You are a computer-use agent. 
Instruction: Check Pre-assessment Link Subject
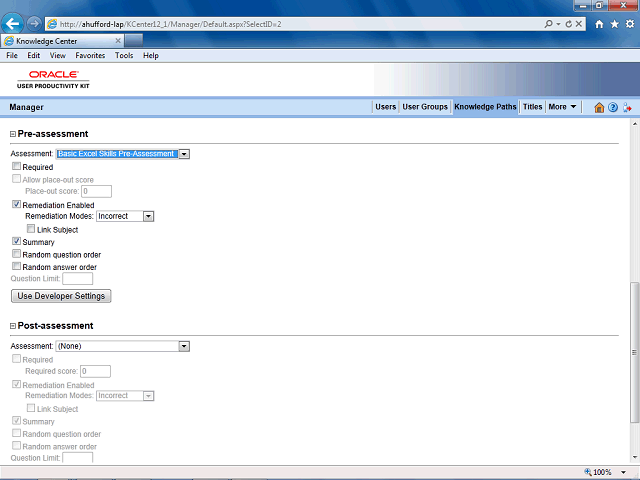point(31,229)
